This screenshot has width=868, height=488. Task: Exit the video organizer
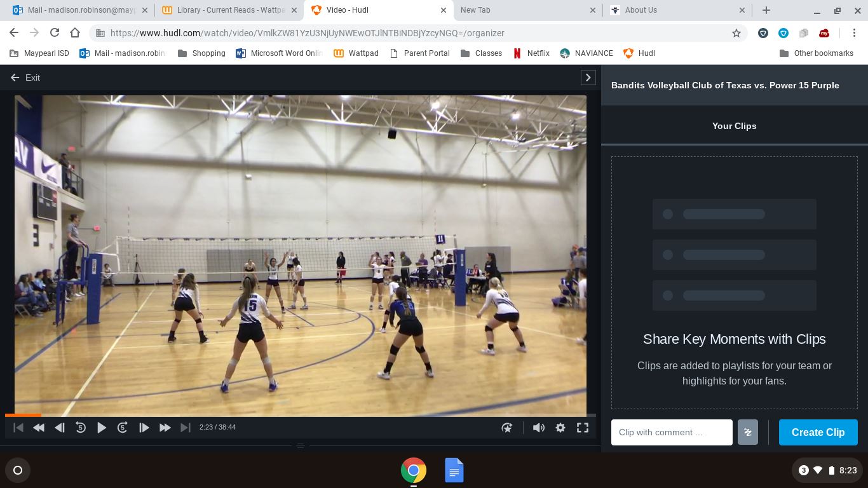coord(25,78)
